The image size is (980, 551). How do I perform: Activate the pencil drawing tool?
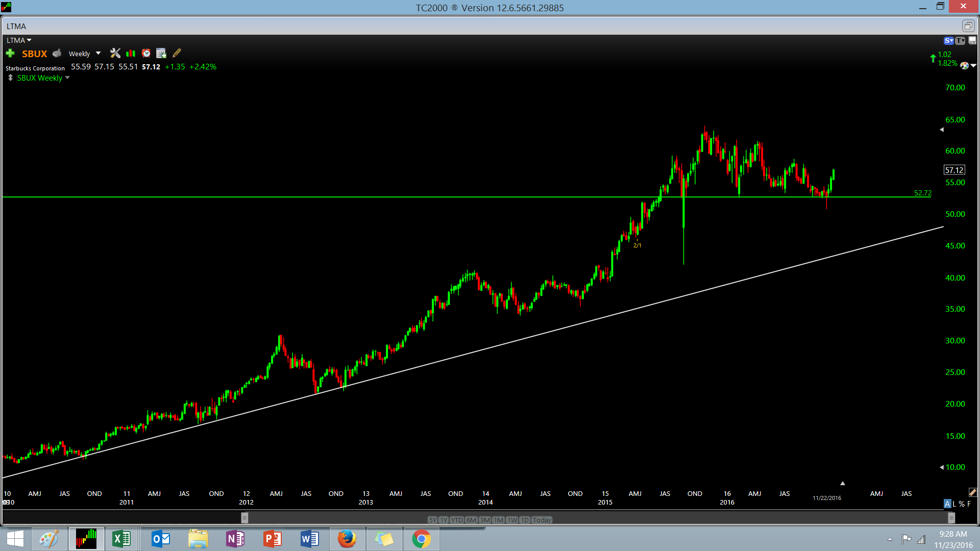177,53
